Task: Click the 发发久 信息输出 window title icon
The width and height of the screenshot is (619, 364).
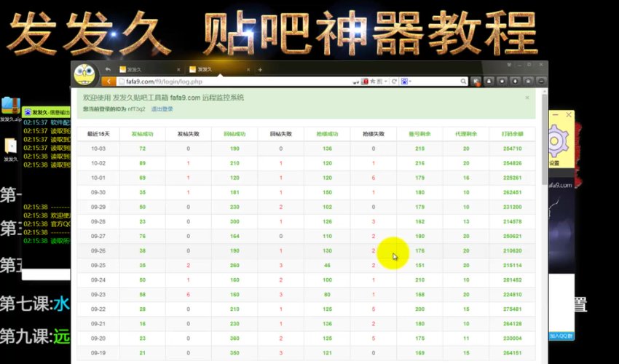Action: coord(28,113)
